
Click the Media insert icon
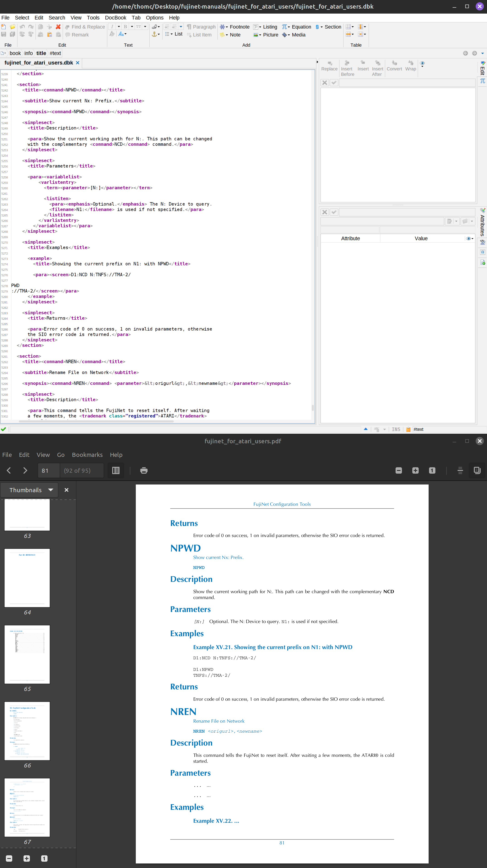[285, 35]
